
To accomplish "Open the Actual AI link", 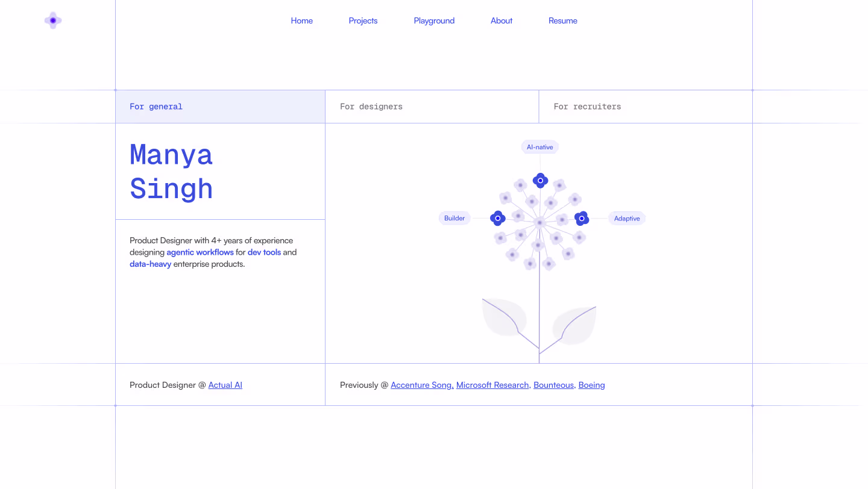I will (225, 385).
